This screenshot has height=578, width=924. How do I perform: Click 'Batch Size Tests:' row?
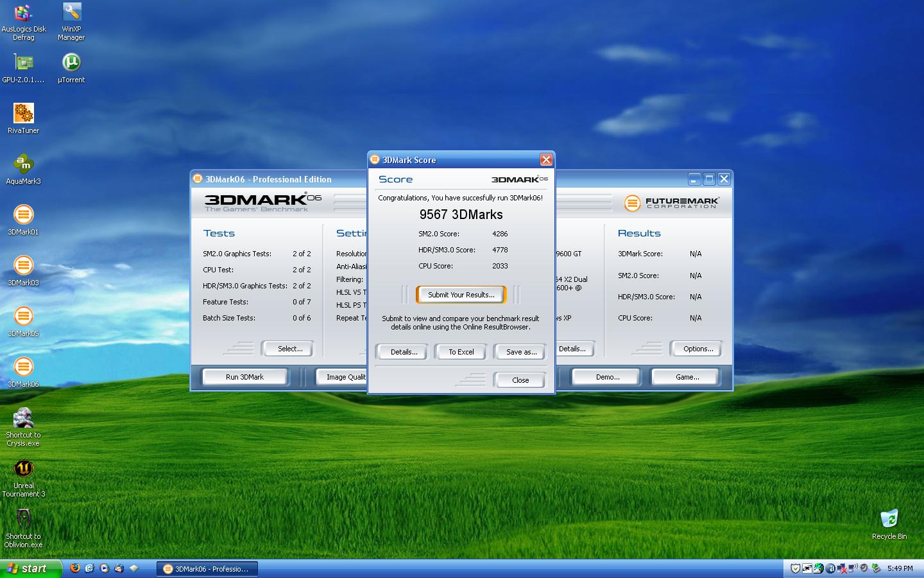257,318
